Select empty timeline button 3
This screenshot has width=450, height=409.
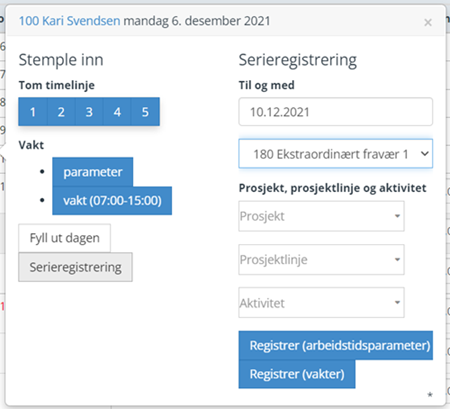89,112
